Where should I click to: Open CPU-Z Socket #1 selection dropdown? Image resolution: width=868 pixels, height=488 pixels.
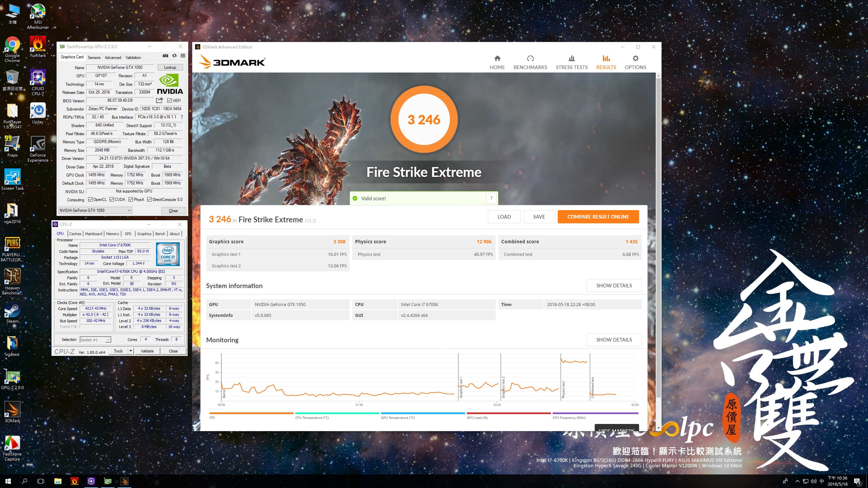click(95, 340)
